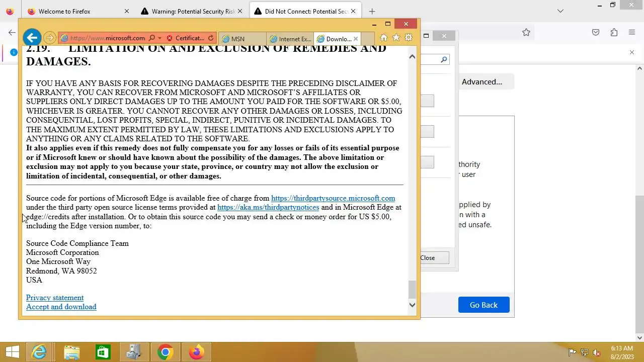Refresh the page in Internet Explorer
This screenshot has width=644, height=362.
(211, 38)
